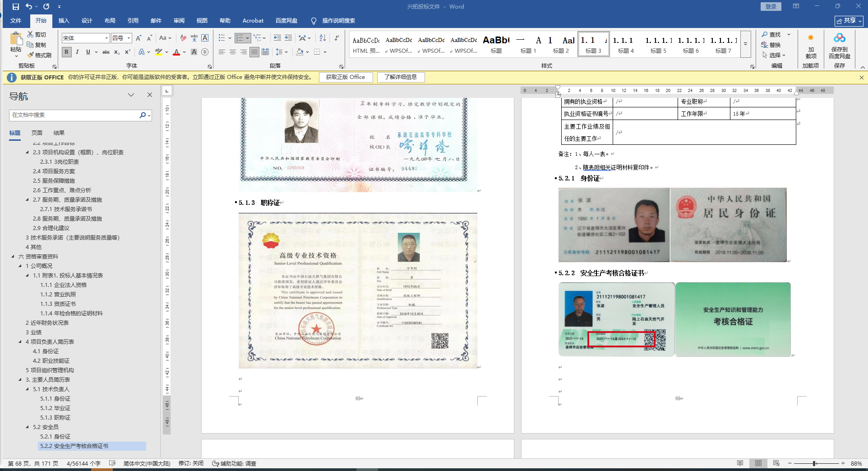Click the center align icon
868x471 pixels.
pos(232,52)
